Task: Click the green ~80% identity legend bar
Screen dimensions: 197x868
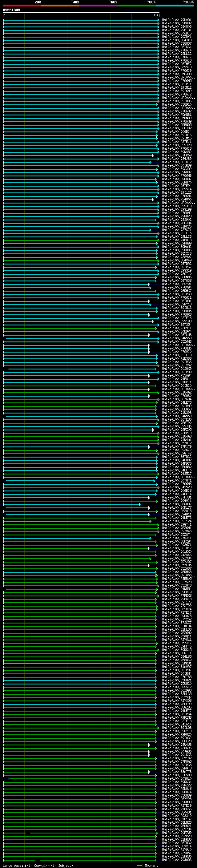Action: [137, 6]
